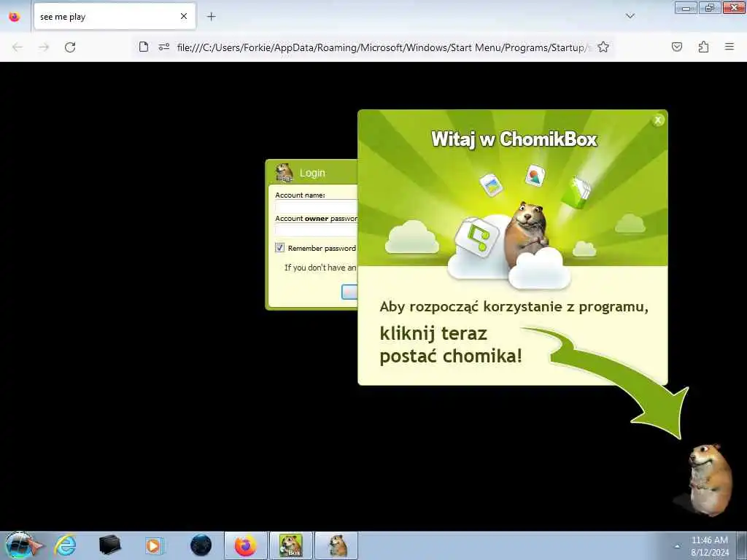Click the Login title text
This screenshot has width=747, height=560.
[312, 173]
